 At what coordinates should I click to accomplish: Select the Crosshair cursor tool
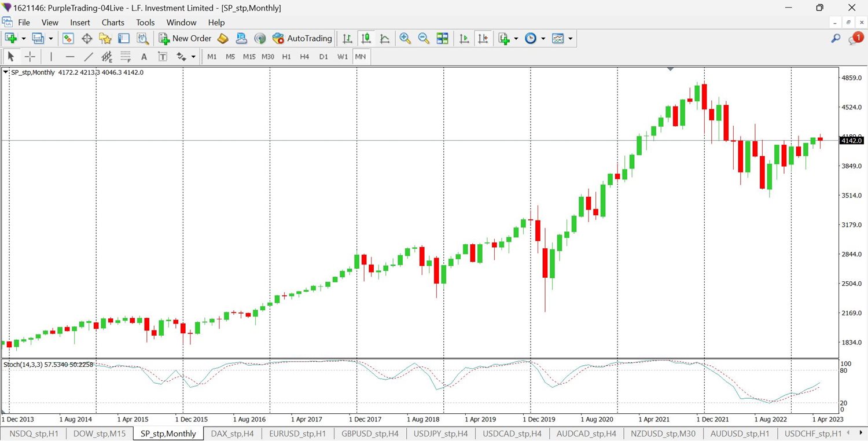(x=30, y=57)
